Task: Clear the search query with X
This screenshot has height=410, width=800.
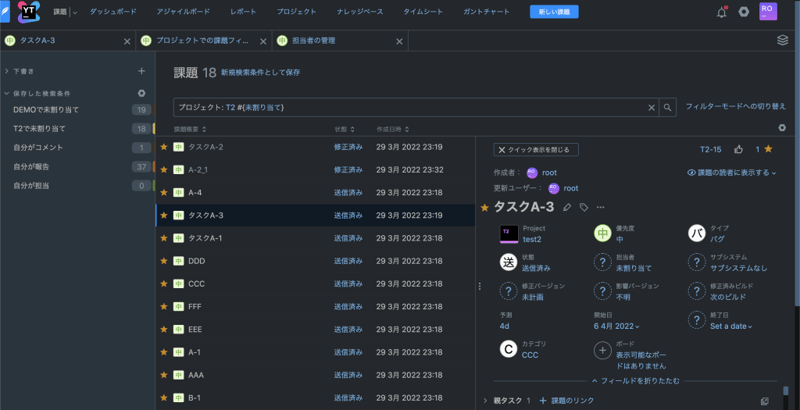Action: (652, 108)
